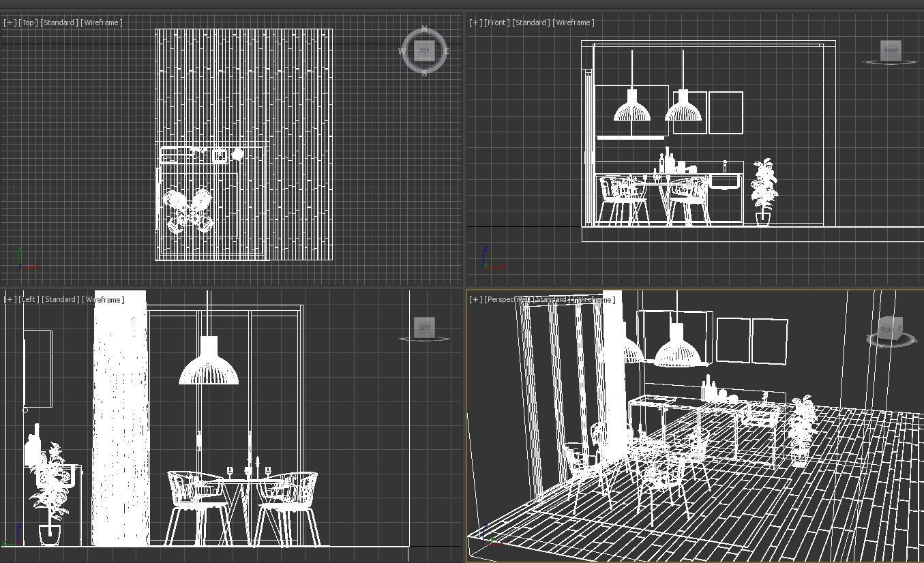The image size is (924, 563).
Task: Click the S compass point on Top ViewCube
Action: pos(424,73)
